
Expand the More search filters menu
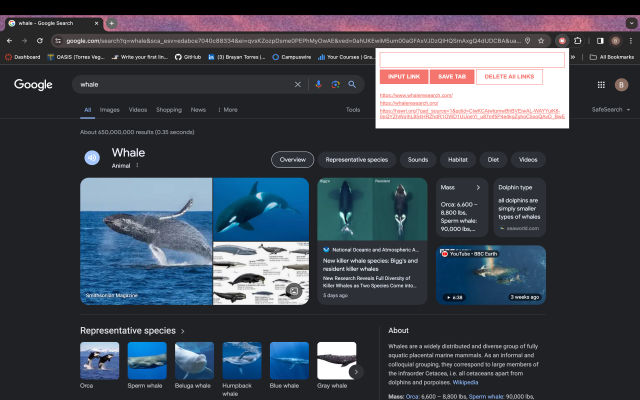(x=228, y=109)
